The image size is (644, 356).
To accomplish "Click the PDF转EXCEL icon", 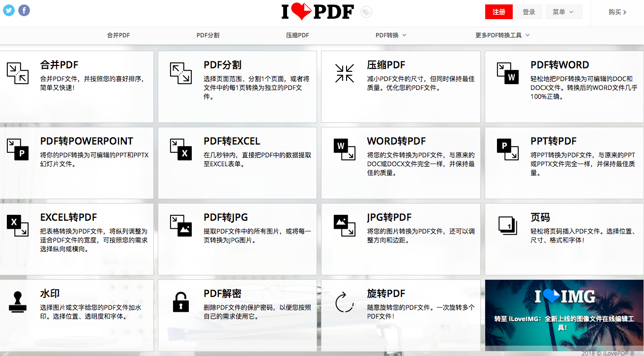I will (180, 149).
